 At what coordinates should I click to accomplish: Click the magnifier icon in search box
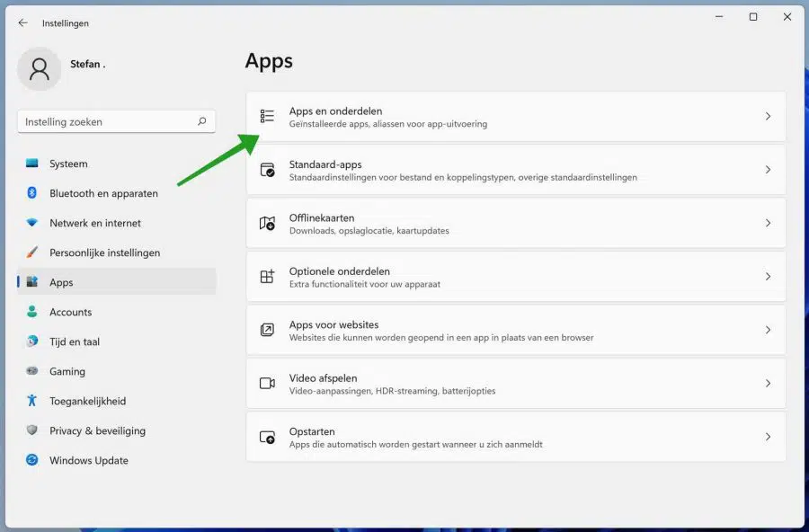click(x=201, y=121)
